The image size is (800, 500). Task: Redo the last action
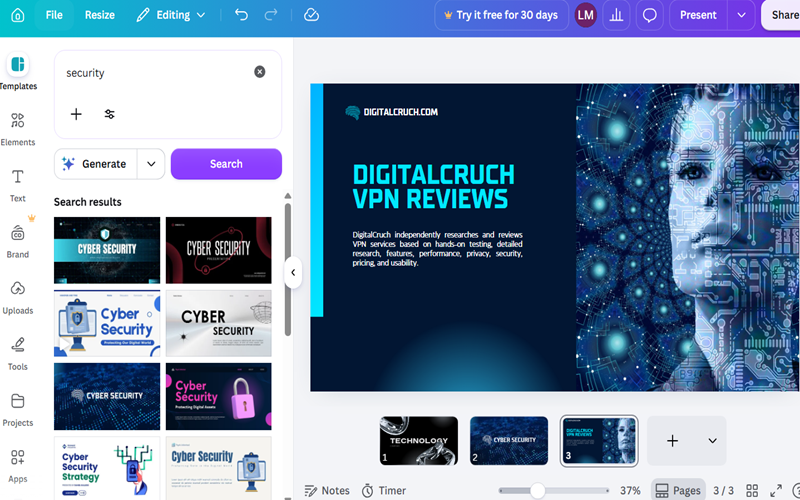271,15
